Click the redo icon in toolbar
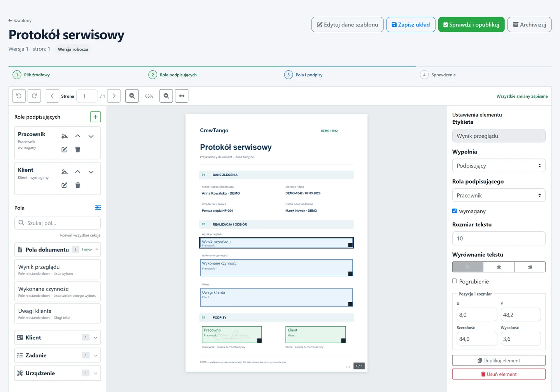The image size is (560, 392). pyautogui.click(x=34, y=96)
